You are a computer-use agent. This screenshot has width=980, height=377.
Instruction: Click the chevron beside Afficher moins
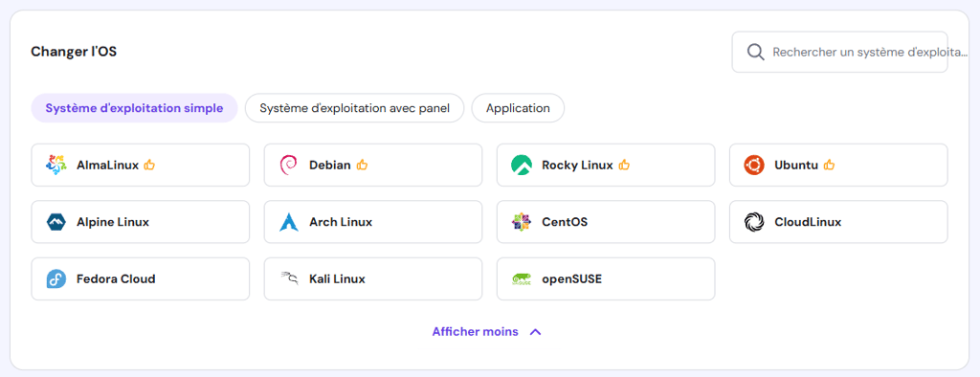[535, 332]
